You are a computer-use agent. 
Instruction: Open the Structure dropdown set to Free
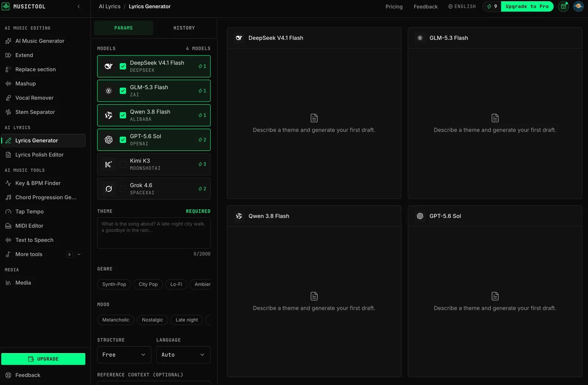tap(124, 355)
